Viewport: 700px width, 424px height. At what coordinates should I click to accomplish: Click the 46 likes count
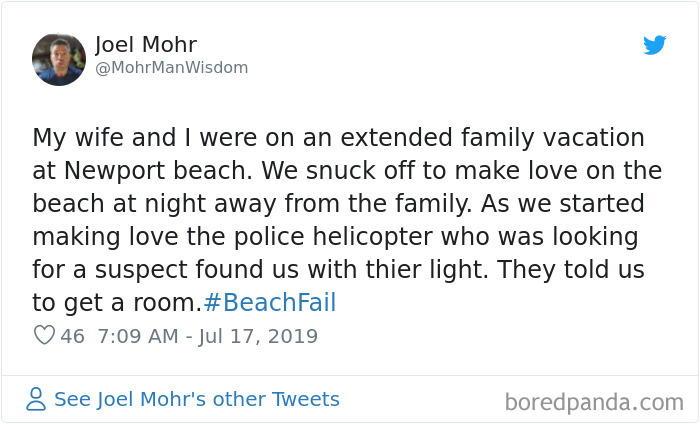(73, 336)
